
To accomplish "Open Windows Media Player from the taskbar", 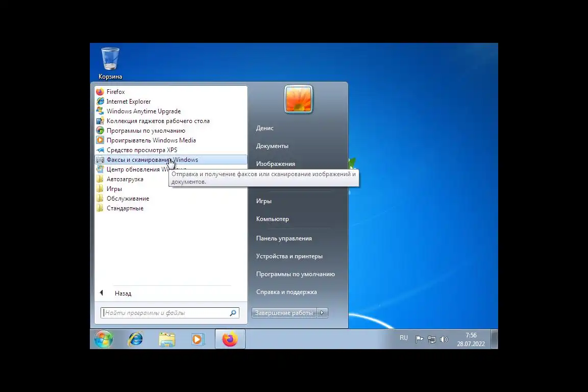I will pyautogui.click(x=198, y=339).
